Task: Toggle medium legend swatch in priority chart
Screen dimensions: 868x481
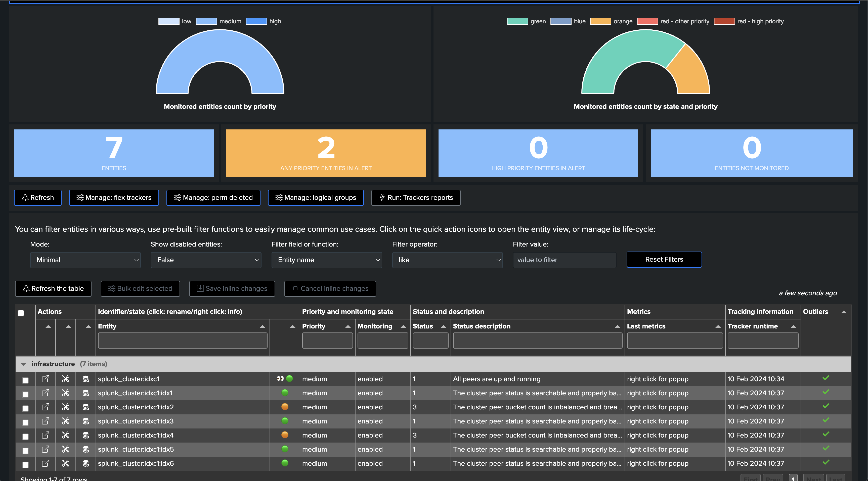Action: [x=206, y=21]
